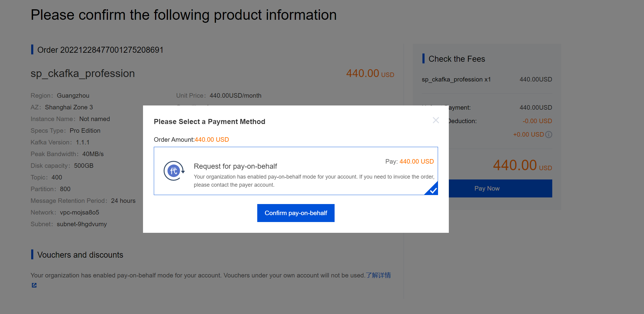The image size is (644, 314).
Task: Click the external link icon under vouchers
Action: tap(34, 285)
